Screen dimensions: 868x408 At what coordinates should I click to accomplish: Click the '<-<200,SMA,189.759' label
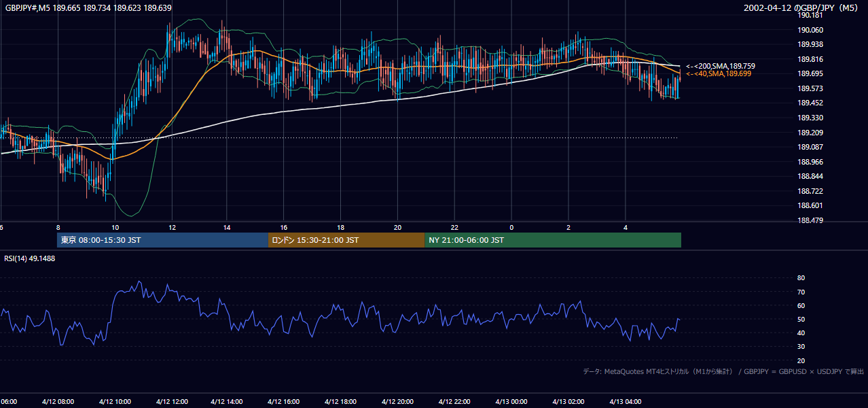[x=720, y=66]
